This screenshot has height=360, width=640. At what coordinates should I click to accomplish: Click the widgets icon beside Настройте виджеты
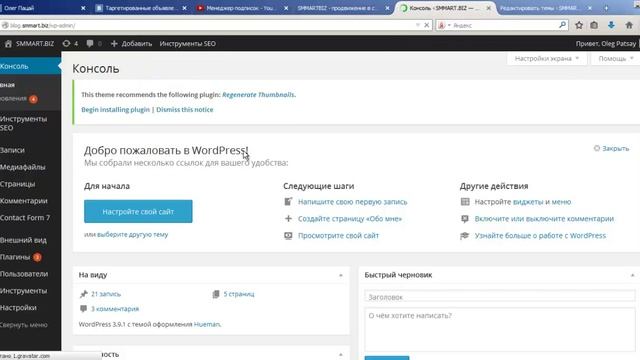coord(465,202)
